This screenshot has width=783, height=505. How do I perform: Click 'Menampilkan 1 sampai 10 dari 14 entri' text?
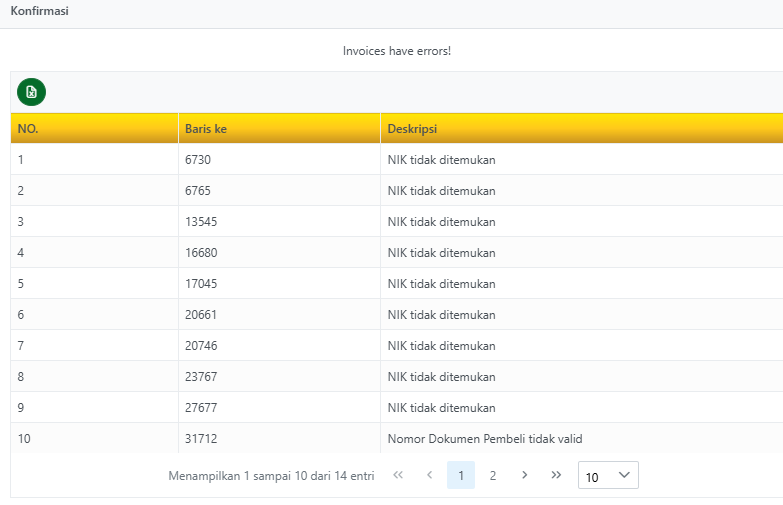click(271, 476)
